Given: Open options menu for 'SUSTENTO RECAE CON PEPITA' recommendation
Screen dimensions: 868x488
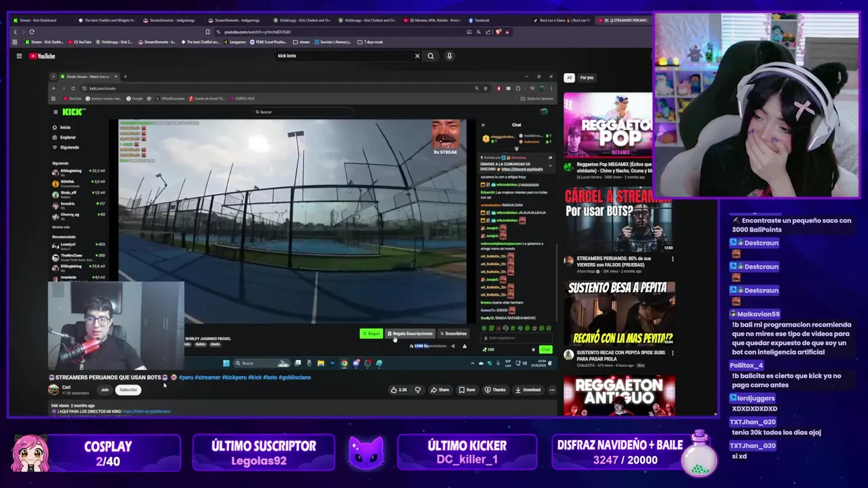Looking at the screenshot, I should [673, 353].
